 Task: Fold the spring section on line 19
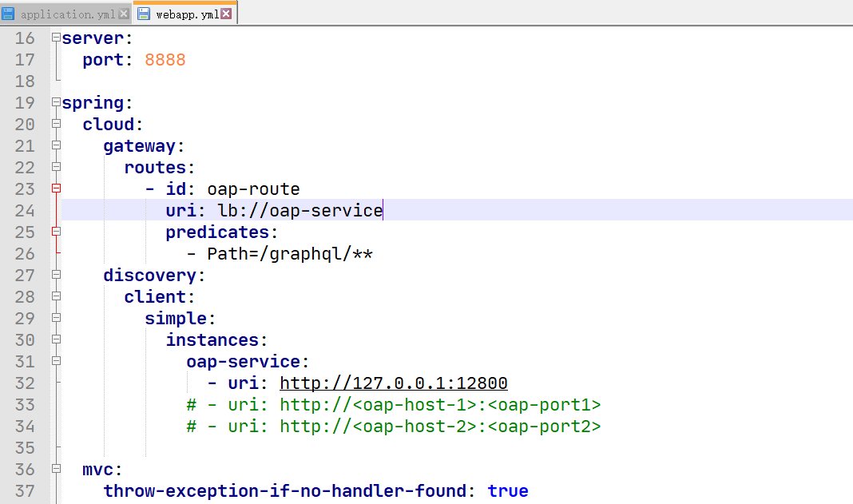tap(56, 102)
